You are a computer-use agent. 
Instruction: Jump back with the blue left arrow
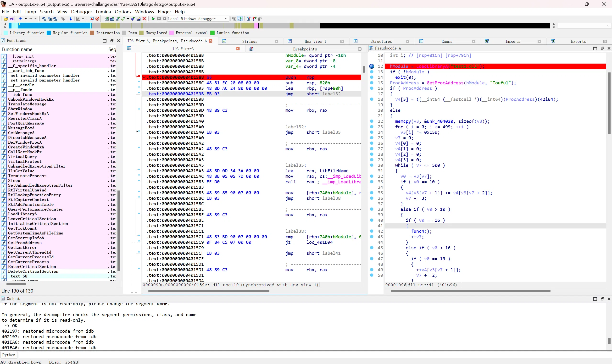[x=21, y=19]
